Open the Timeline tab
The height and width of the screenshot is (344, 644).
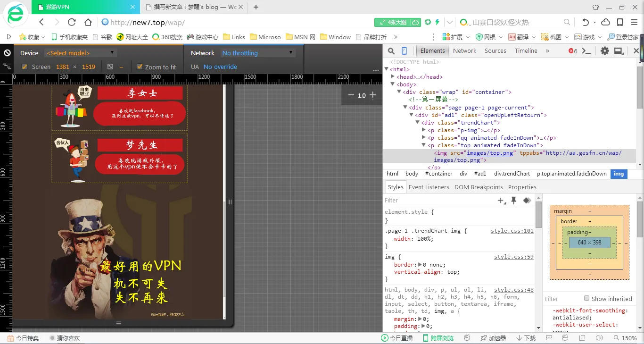(526, 51)
